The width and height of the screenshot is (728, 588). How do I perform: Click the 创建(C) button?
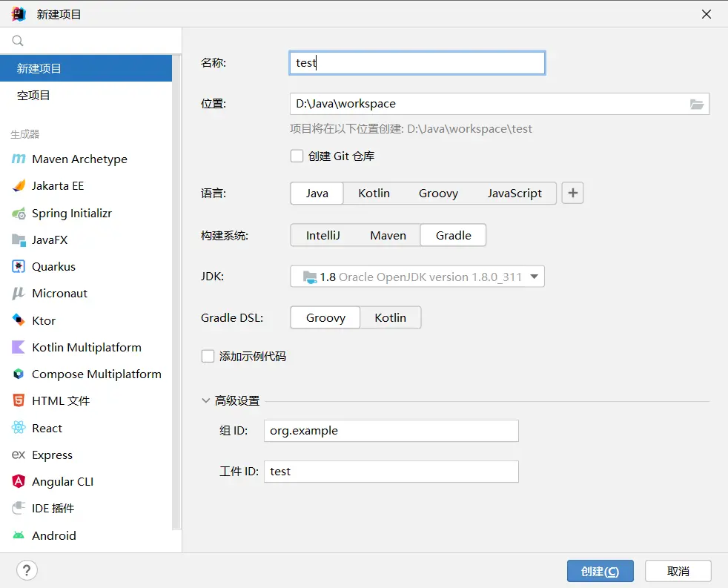[x=600, y=571]
